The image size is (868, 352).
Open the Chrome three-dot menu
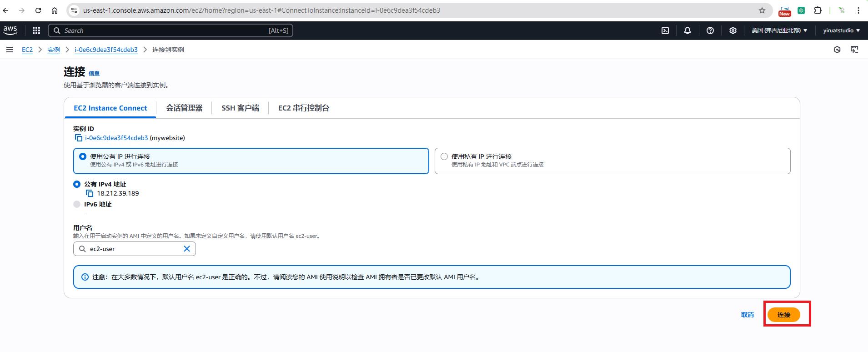coord(858,10)
